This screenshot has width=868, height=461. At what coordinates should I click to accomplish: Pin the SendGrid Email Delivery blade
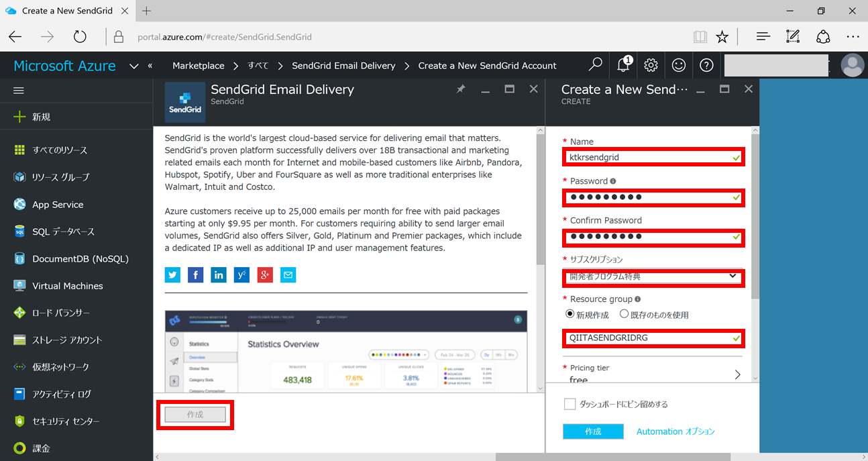point(461,89)
